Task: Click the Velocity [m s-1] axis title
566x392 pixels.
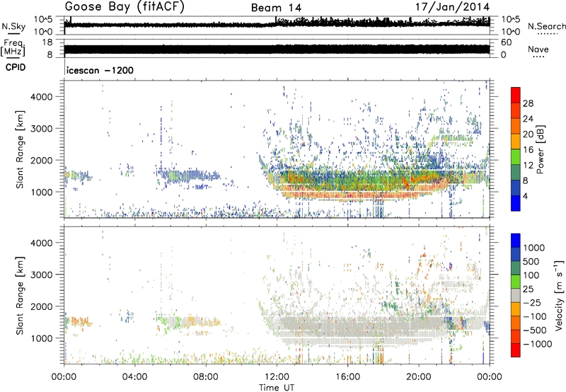Action: pyautogui.click(x=559, y=295)
